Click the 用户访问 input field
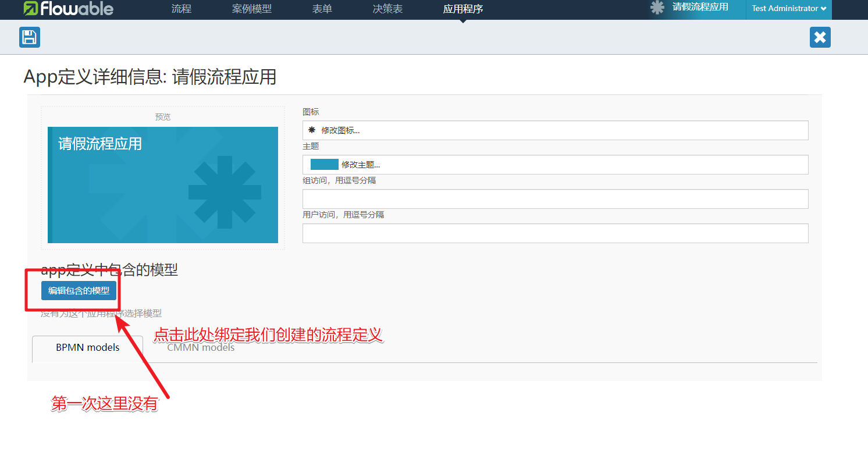The width and height of the screenshot is (868, 452). (x=555, y=233)
